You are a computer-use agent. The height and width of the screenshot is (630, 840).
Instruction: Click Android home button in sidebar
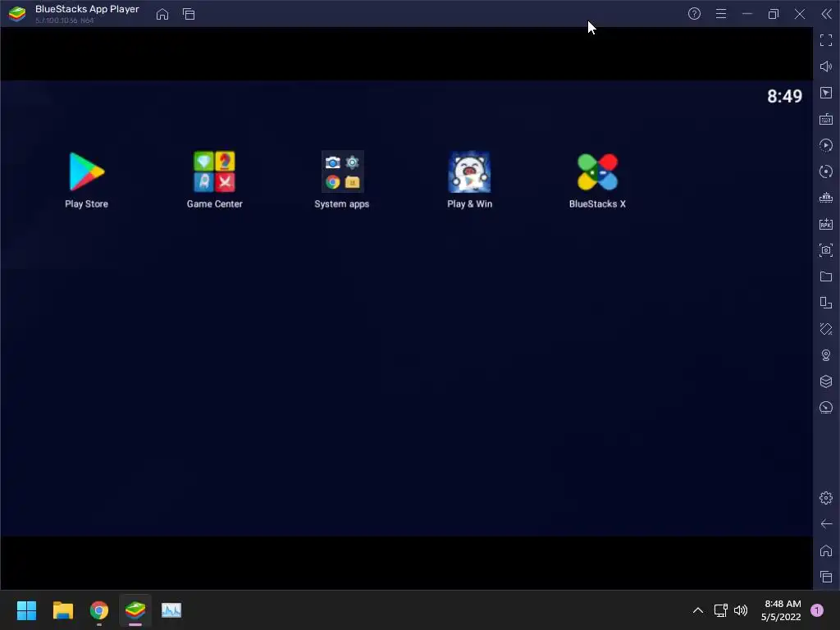(x=826, y=550)
